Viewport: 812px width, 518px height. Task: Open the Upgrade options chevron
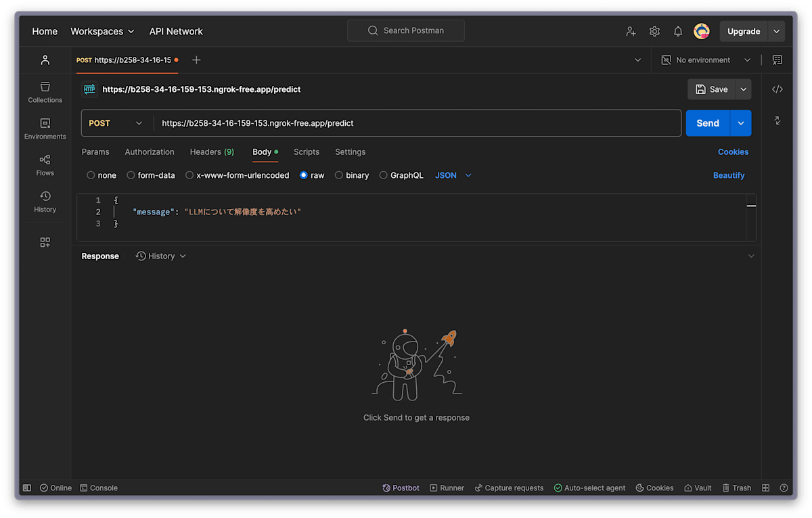[776, 31]
